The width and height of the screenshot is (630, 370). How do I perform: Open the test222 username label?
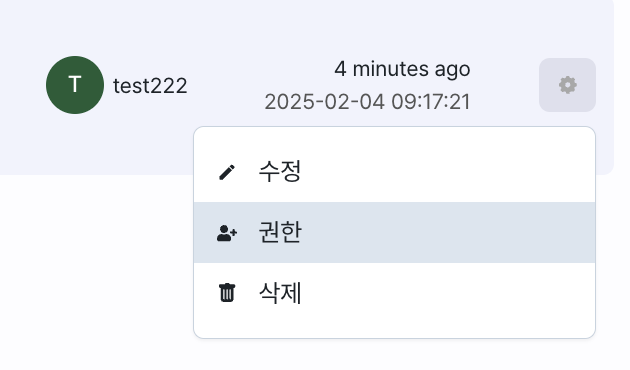[150, 86]
